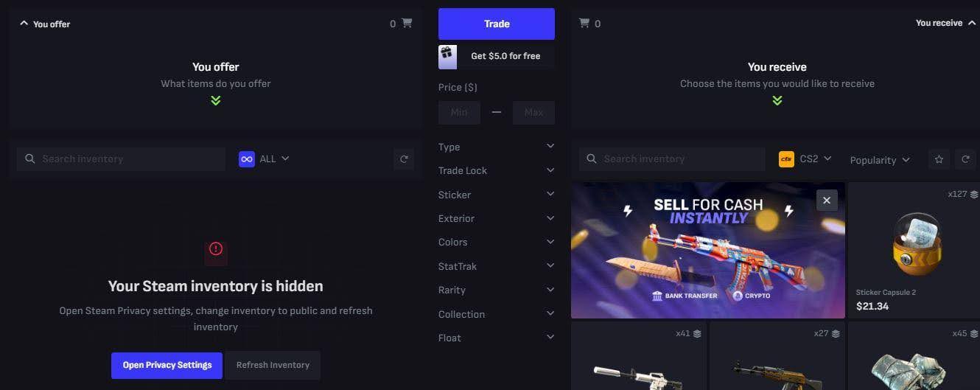Viewport: 980px width, 390px height.
Task: Click the cart icon in the You receive panel
Action: click(584, 23)
